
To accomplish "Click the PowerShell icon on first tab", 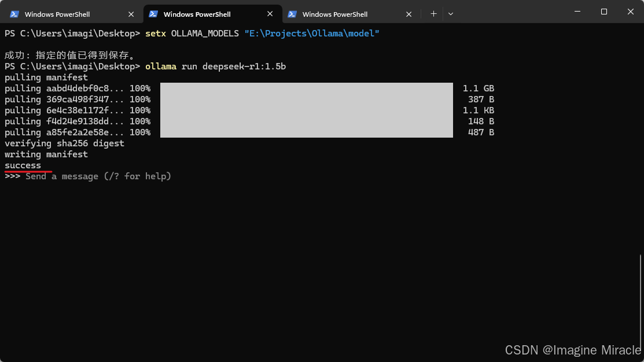I will [14, 14].
